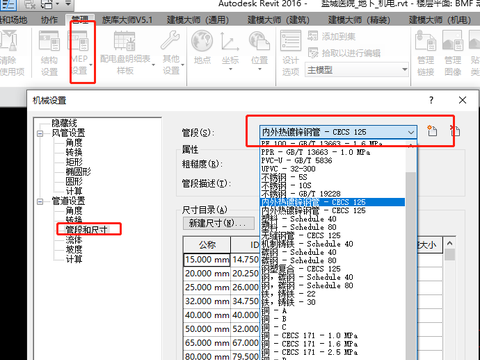The height and width of the screenshot is (360, 480).
Task: Click the 位置 (Position) icon
Action: (259, 42)
